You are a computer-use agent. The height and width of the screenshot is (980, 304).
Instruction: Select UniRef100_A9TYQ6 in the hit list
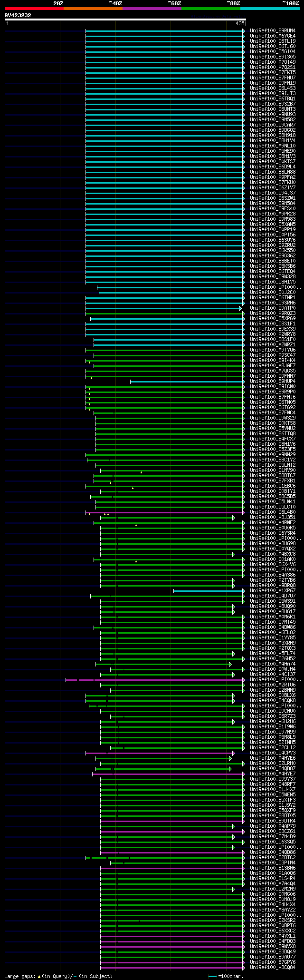click(x=273, y=350)
